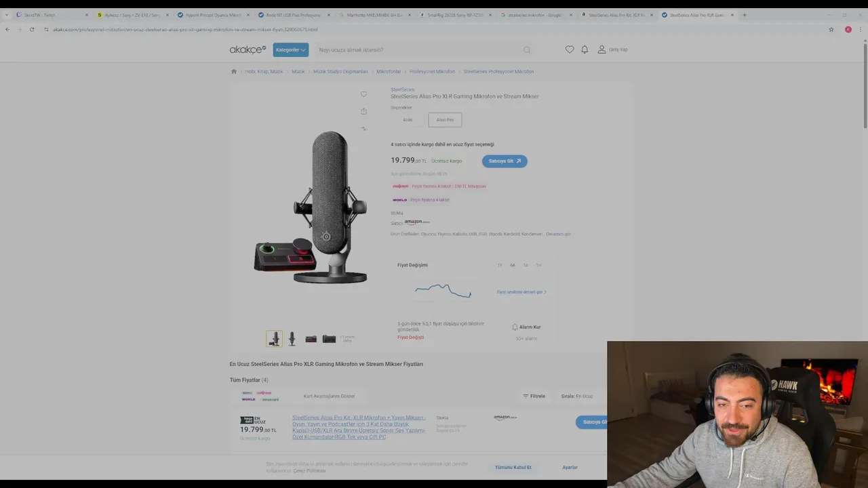Switch to the Rode NT-USB tab
Screen dimensions: 868x488
pyautogui.click(x=294, y=15)
